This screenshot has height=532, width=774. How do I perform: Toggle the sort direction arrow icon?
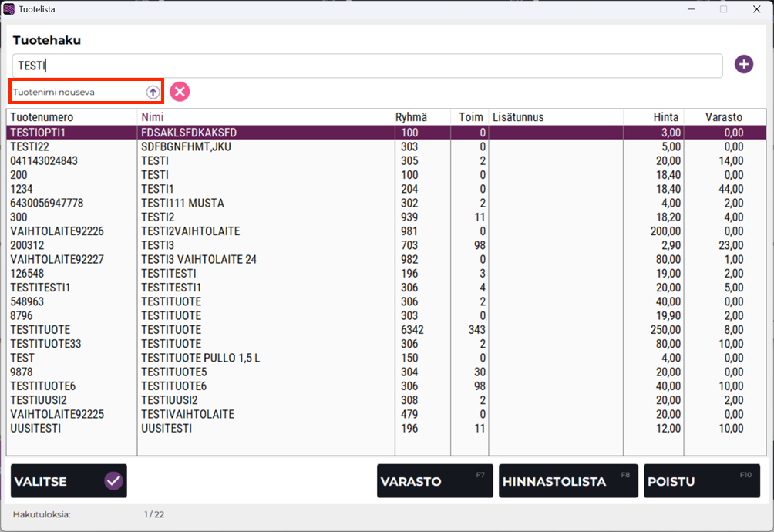click(153, 92)
